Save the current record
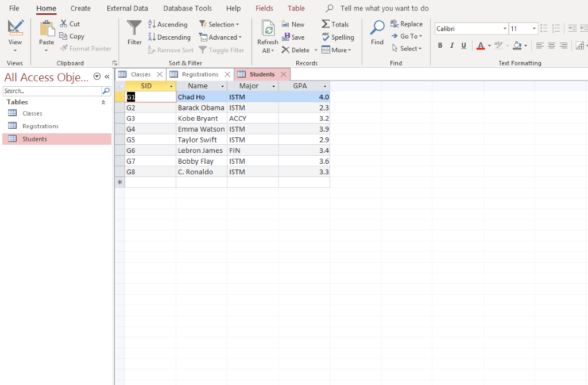The width and height of the screenshot is (588, 385). coord(295,37)
